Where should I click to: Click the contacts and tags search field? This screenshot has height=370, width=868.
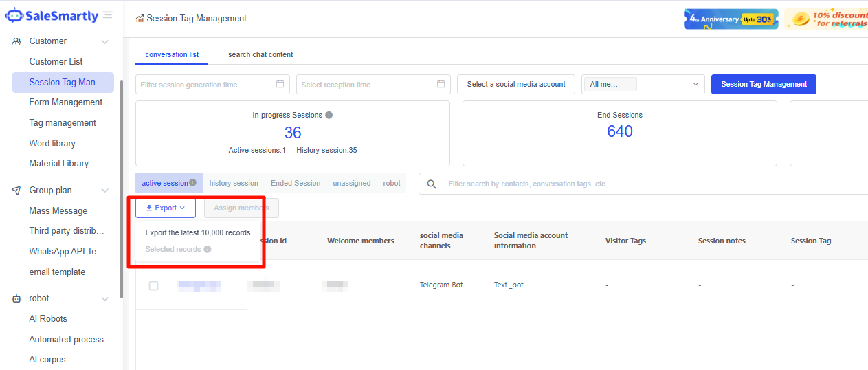pos(643,184)
